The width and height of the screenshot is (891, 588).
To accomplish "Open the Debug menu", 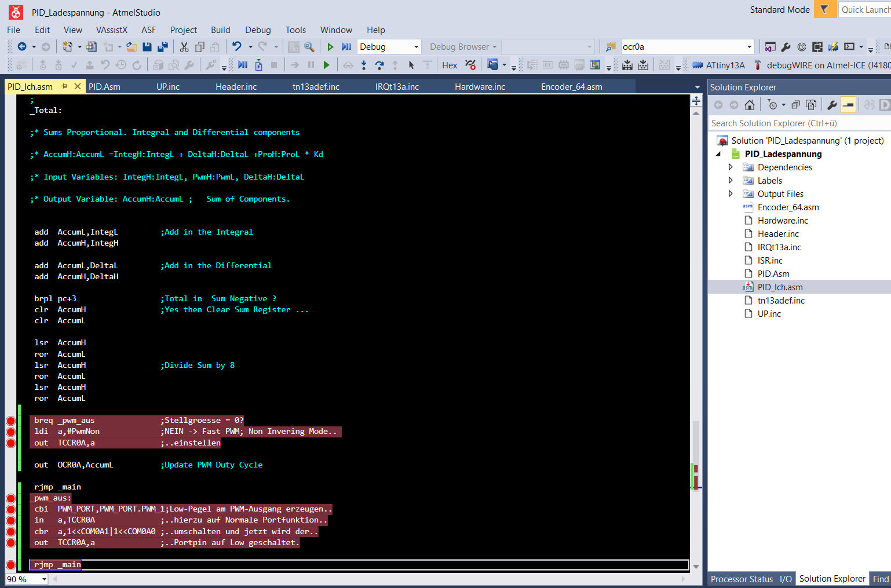I will [258, 30].
